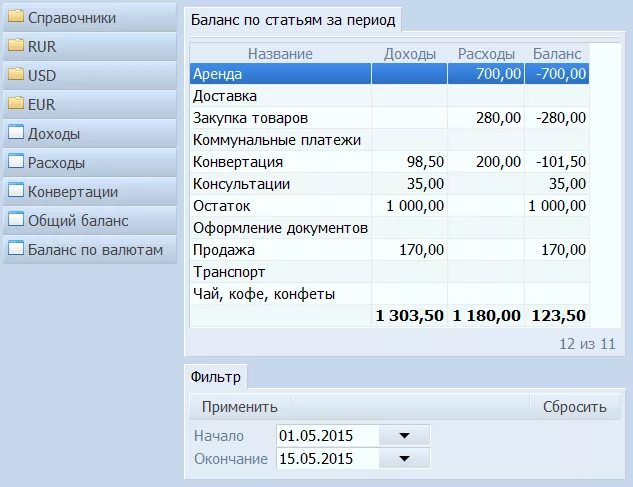Select the Фильтр tab
Image resolution: width=633 pixels, height=487 pixels.
tap(216, 377)
